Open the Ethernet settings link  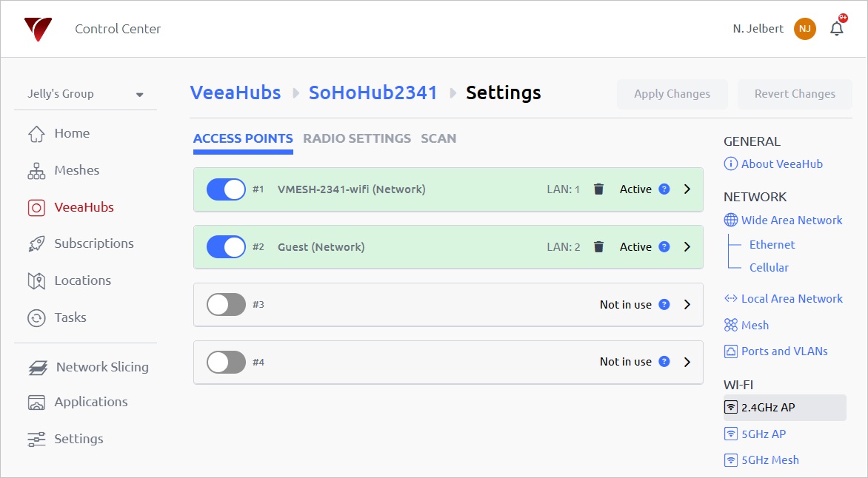[772, 244]
